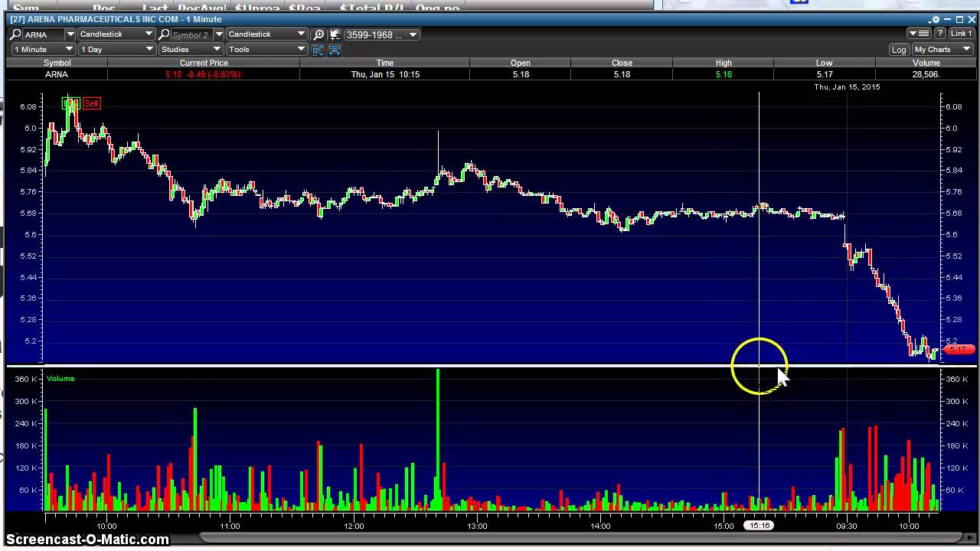This screenshot has height=551, width=980.
Task: Click the Close column header
Action: (x=622, y=63)
